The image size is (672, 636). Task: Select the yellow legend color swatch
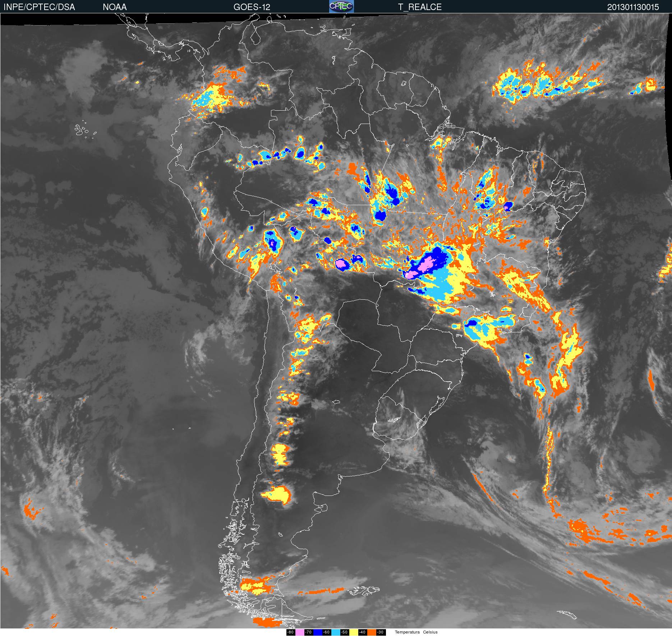tap(354, 632)
